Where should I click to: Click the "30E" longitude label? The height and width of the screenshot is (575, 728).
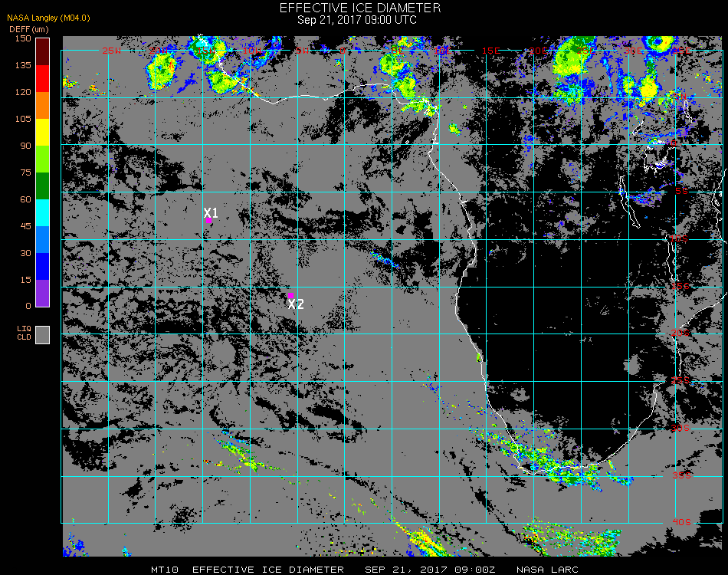[x=633, y=51]
